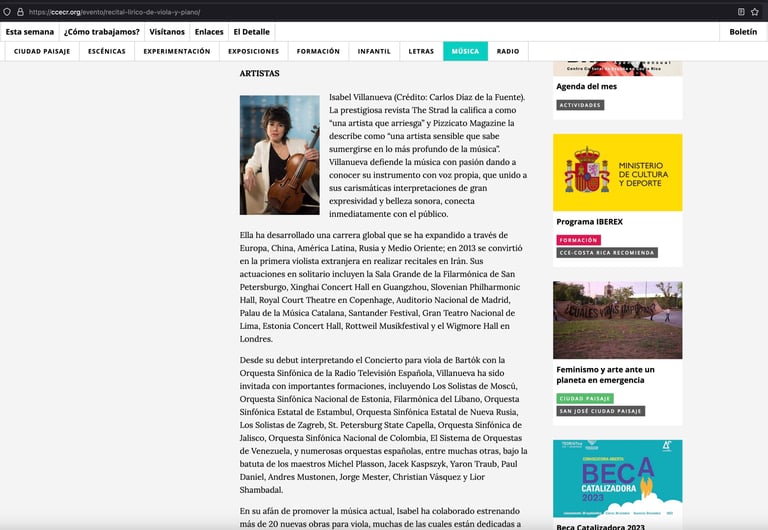This screenshot has height=530, width=768.
Task: Click the pink FORMACIÓN tag
Action: point(578,240)
